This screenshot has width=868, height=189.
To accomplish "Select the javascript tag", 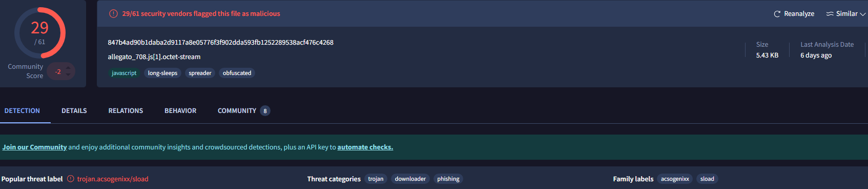I will [x=124, y=73].
